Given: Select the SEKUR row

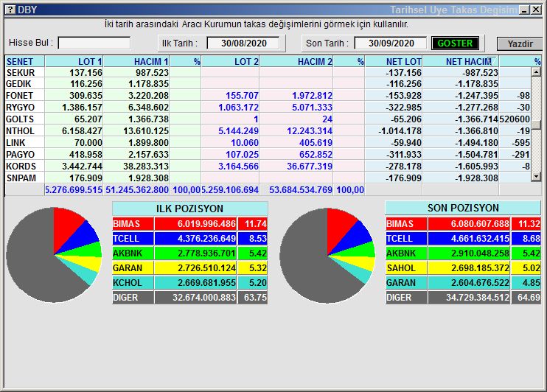Looking at the screenshot, I should [x=268, y=72].
